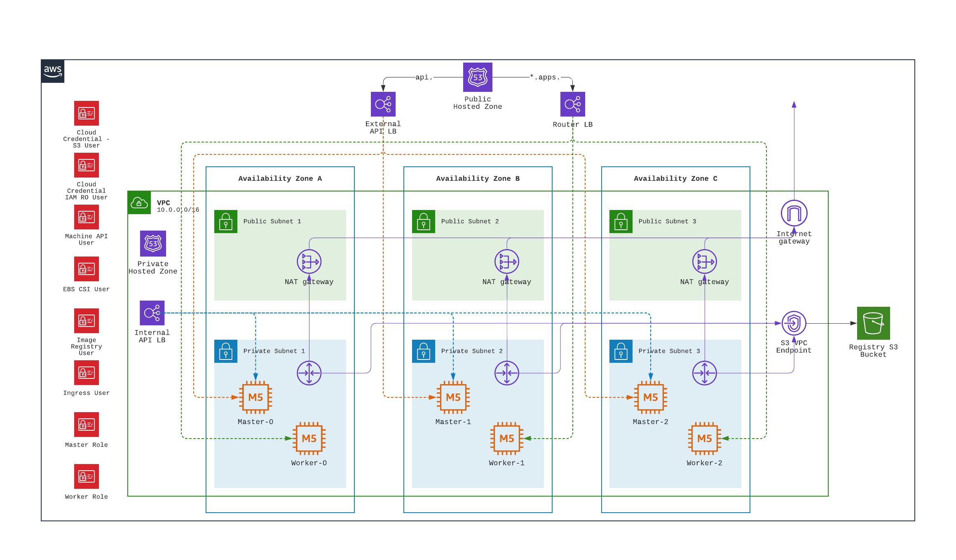Select the Worker-2 M5 instance
The width and height of the screenshot is (956, 560).
coord(705,439)
